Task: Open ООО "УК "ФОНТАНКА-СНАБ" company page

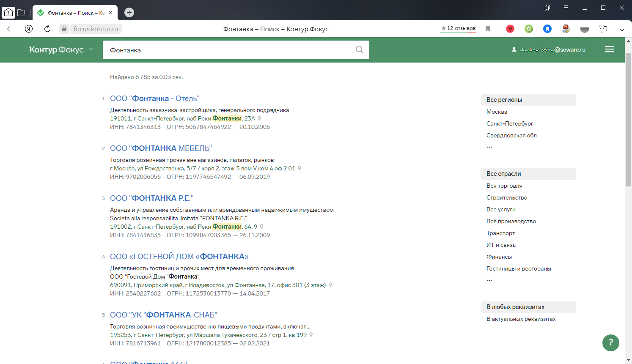Action: coord(164,315)
